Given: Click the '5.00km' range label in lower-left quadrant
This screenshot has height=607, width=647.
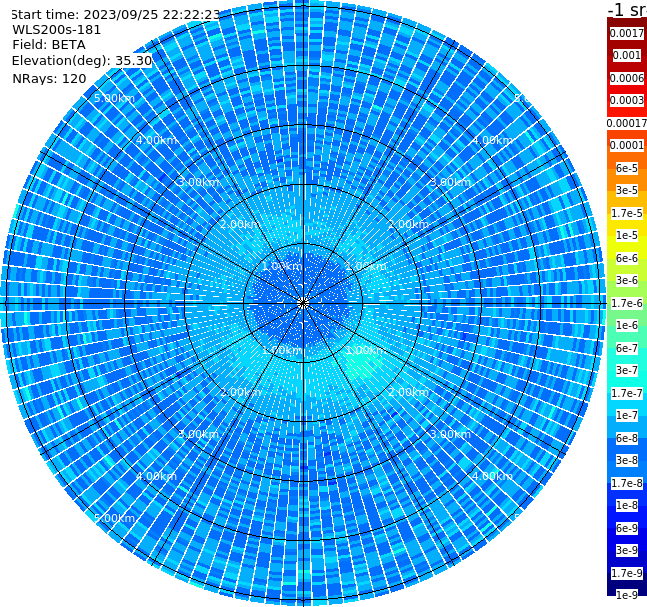Looking at the screenshot, I should 114,518.
